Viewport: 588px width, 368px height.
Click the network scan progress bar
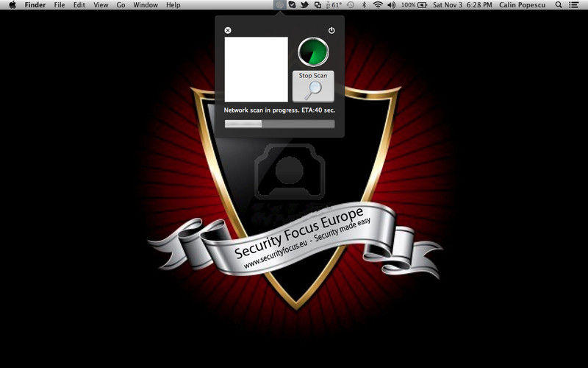pos(279,124)
